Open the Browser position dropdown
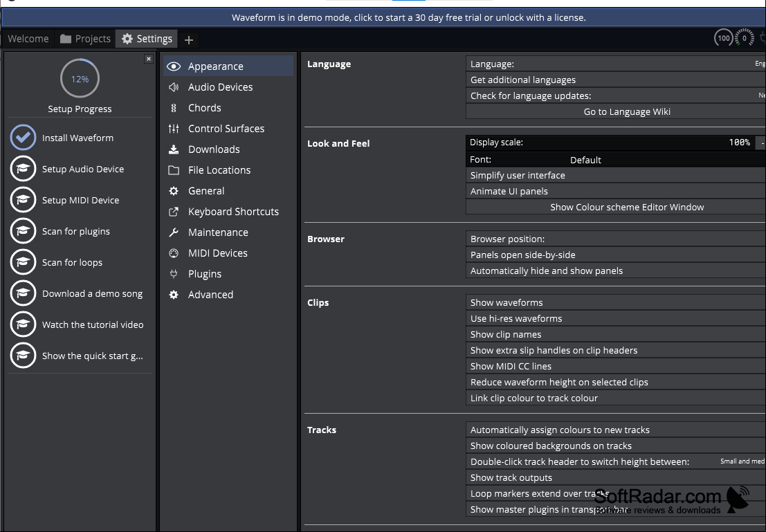The width and height of the screenshot is (766, 532). [616, 239]
